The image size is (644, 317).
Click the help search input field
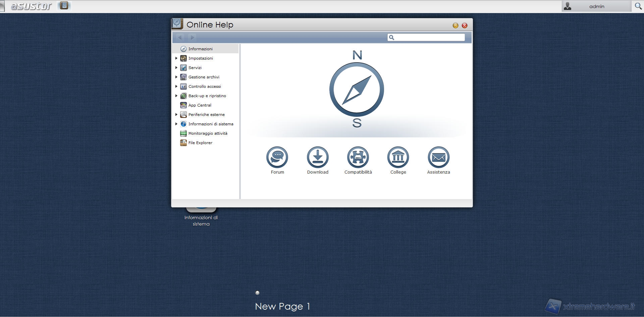point(429,37)
